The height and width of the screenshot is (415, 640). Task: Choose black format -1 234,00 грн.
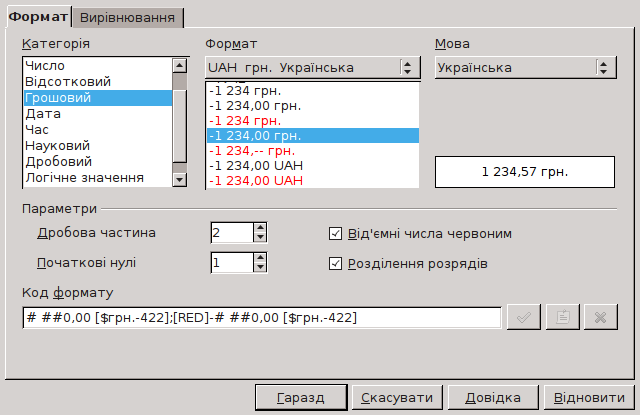313,106
